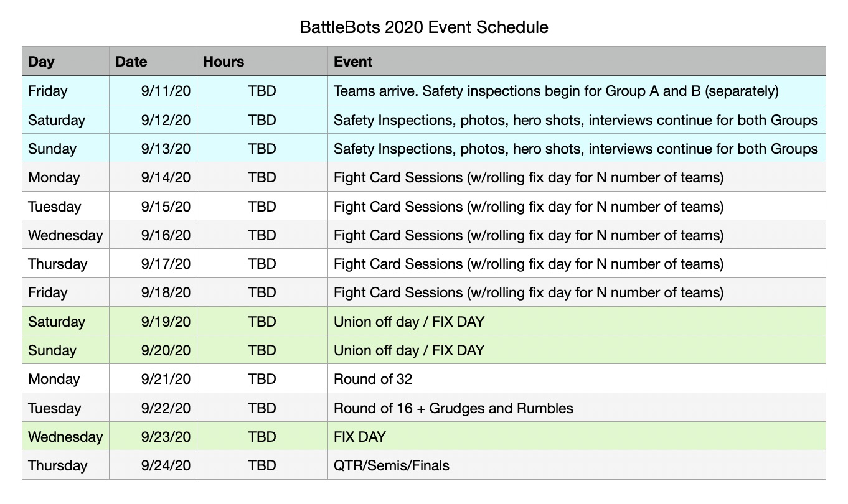Click the QTR/Semis/Finals event cell
The image size is (848, 504).
tap(577, 465)
